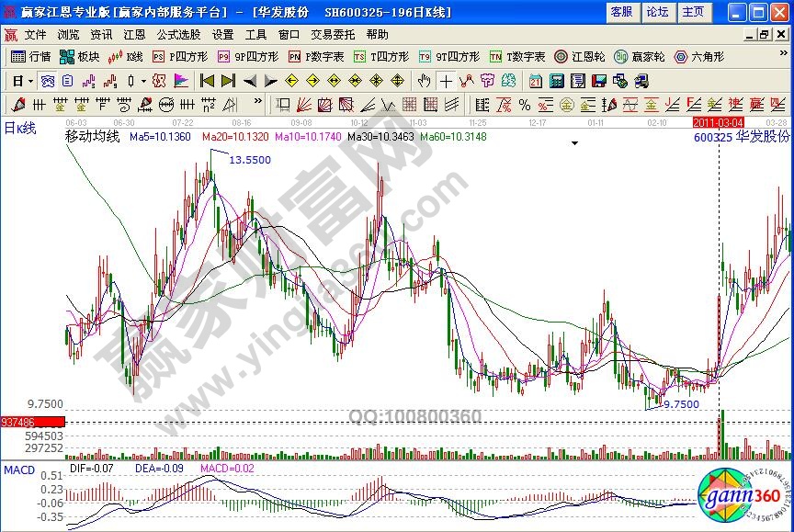Jump to the first bar
Screen dimensions: 794x532
pos(207,81)
